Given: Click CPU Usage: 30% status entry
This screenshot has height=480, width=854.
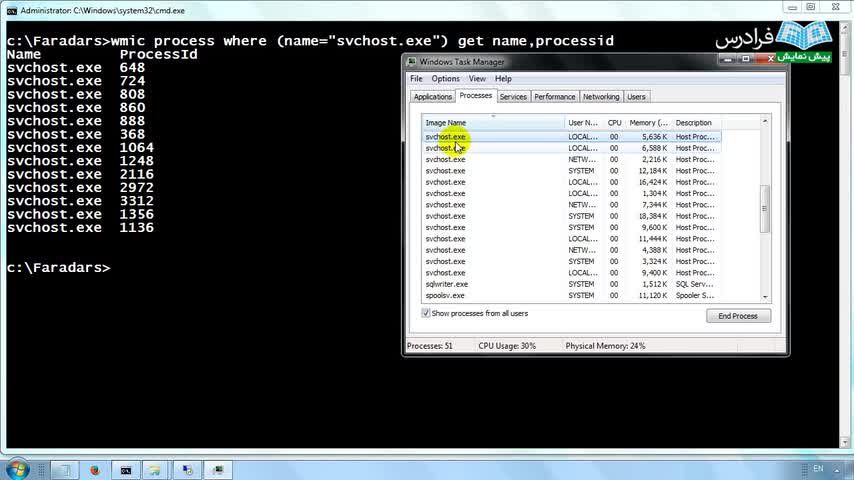Looking at the screenshot, I should (507, 346).
